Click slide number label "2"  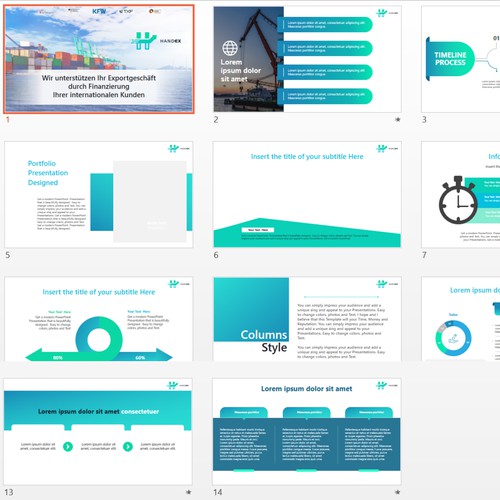click(x=216, y=119)
